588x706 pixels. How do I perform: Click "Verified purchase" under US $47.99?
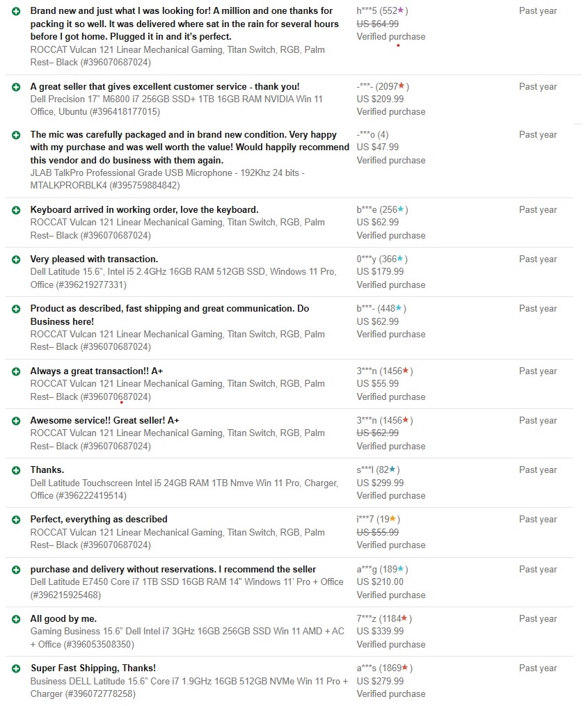pos(390,160)
